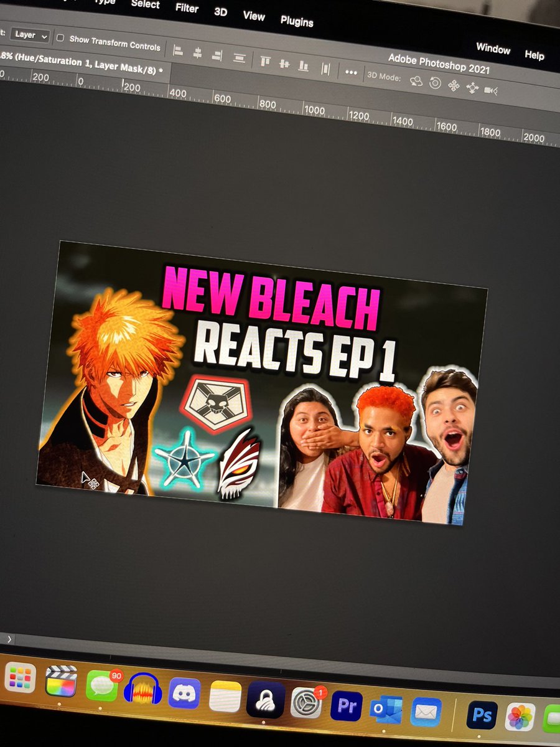
Task: Open the Help menu
Action: [x=534, y=54]
